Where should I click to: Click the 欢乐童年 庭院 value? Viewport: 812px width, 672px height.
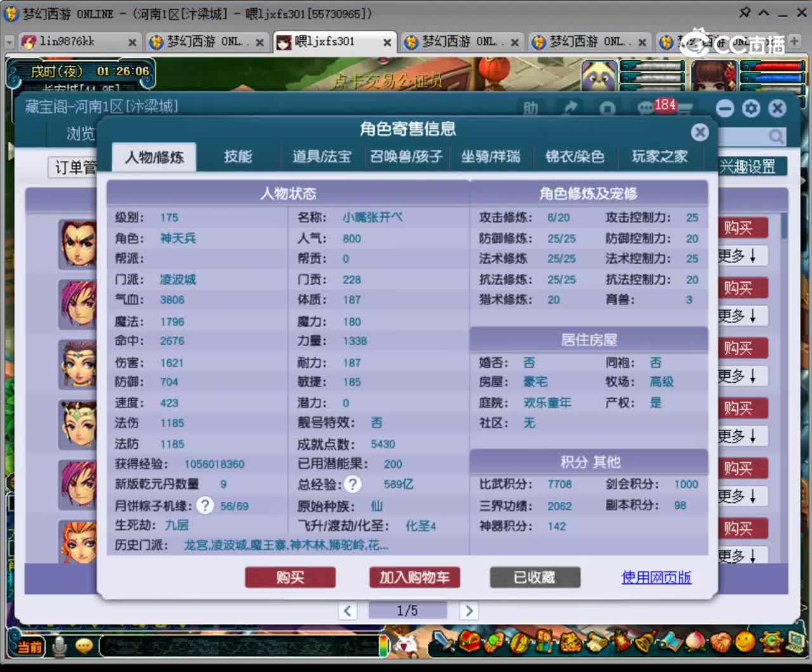point(547,403)
